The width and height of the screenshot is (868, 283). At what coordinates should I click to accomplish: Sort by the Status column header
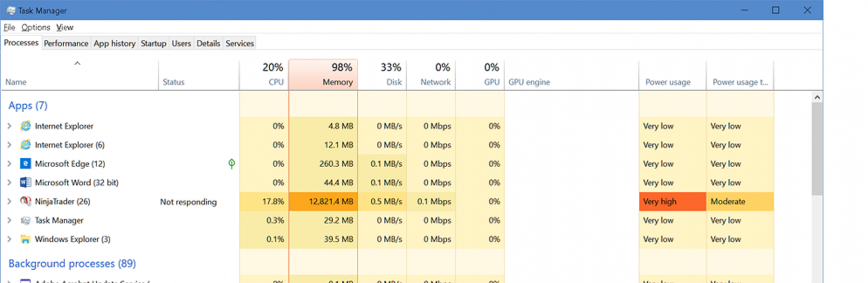[198, 75]
